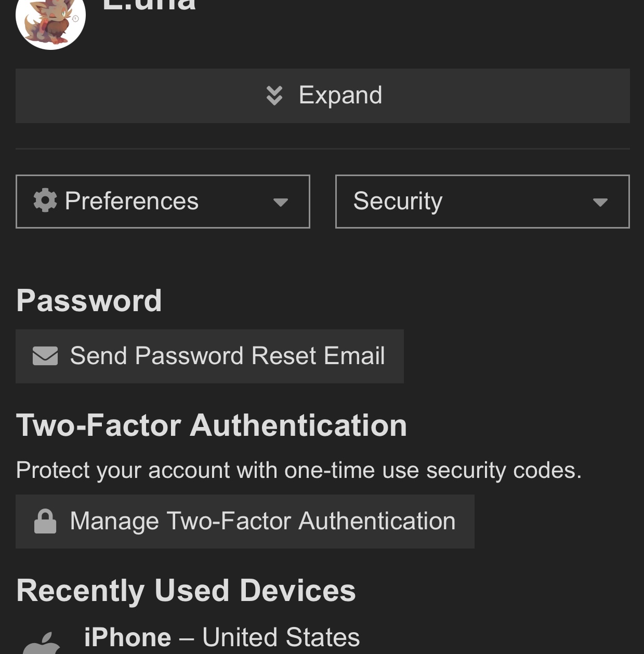Expand the profile section button

(x=323, y=96)
